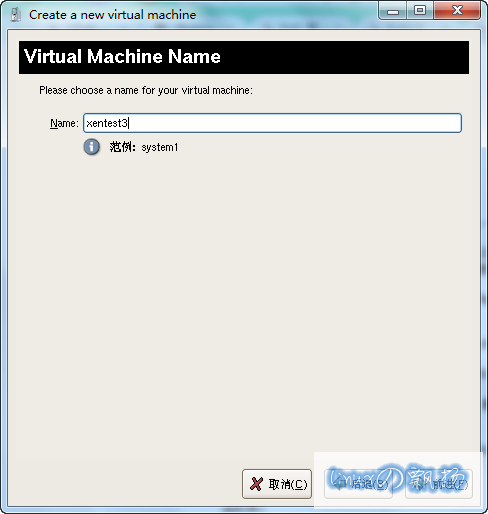Maximize the virtual machine wizard window

coord(420,11)
